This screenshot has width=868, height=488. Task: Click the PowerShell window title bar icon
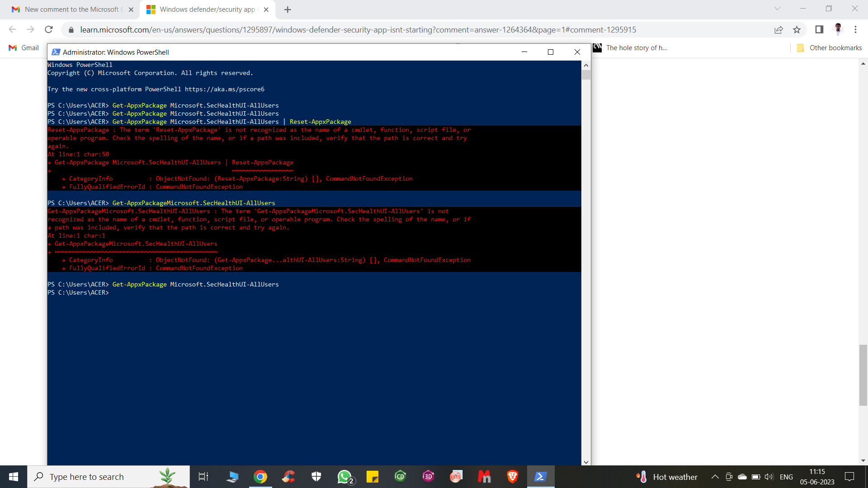click(x=56, y=52)
